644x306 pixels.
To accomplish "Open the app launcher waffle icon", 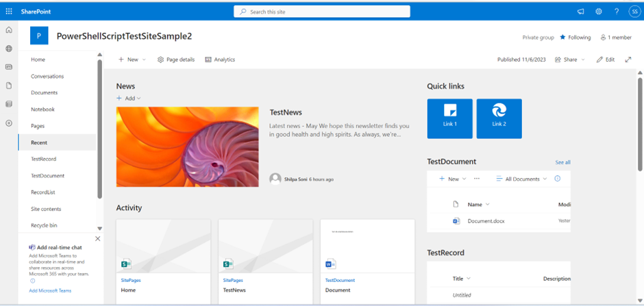I will coord(9,12).
